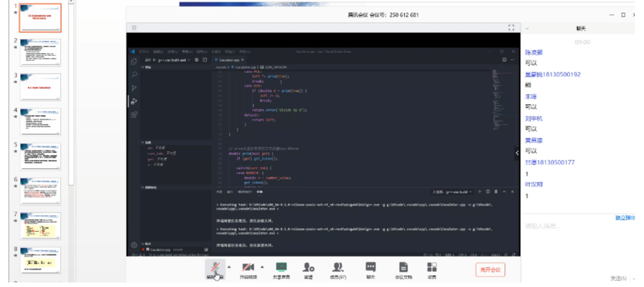
Task: Open the Invite participants icon
Action: pyautogui.click(x=309, y=268)
